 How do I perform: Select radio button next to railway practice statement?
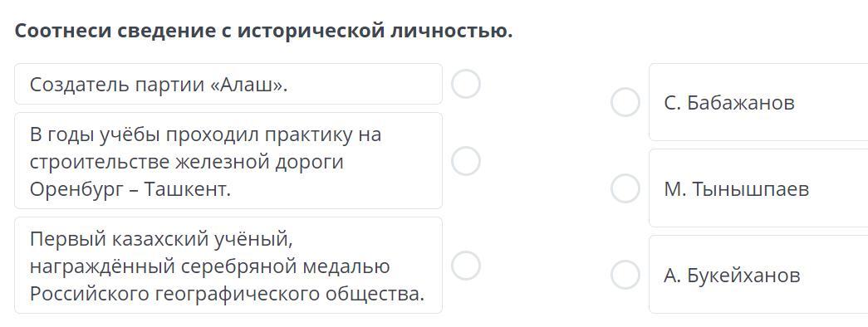[x=465, y=161]
